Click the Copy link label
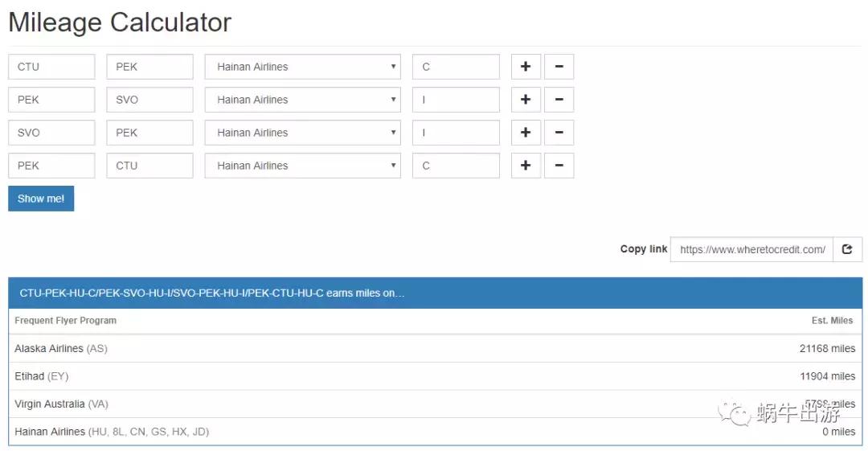The height and width of the screenshot is (451, 868). tap(643, 248)
